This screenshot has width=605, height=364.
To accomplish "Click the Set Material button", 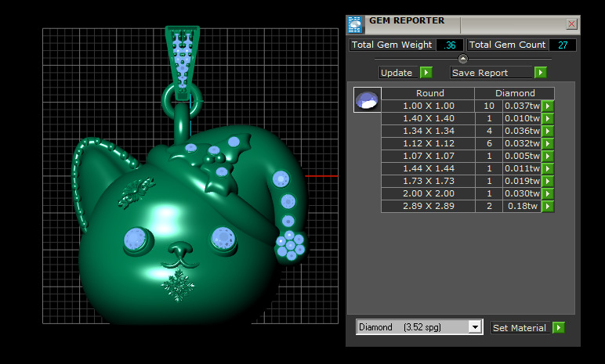I will 521,328.
